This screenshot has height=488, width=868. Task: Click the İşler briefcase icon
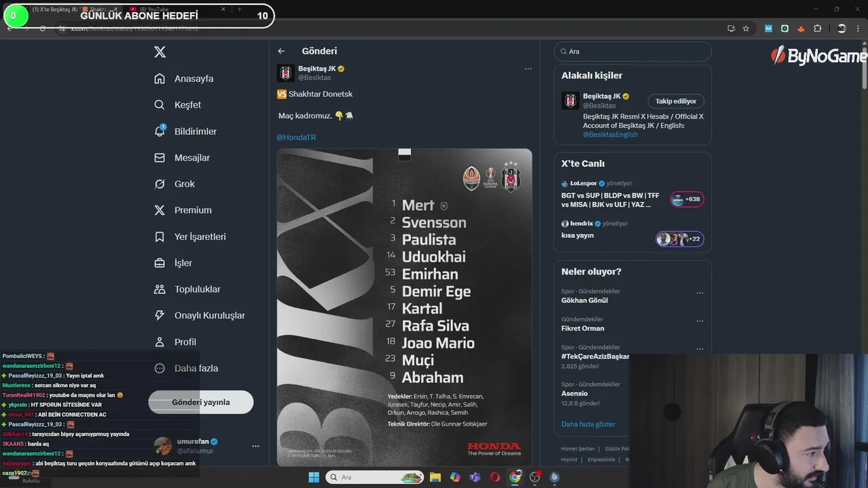[160, 263]
